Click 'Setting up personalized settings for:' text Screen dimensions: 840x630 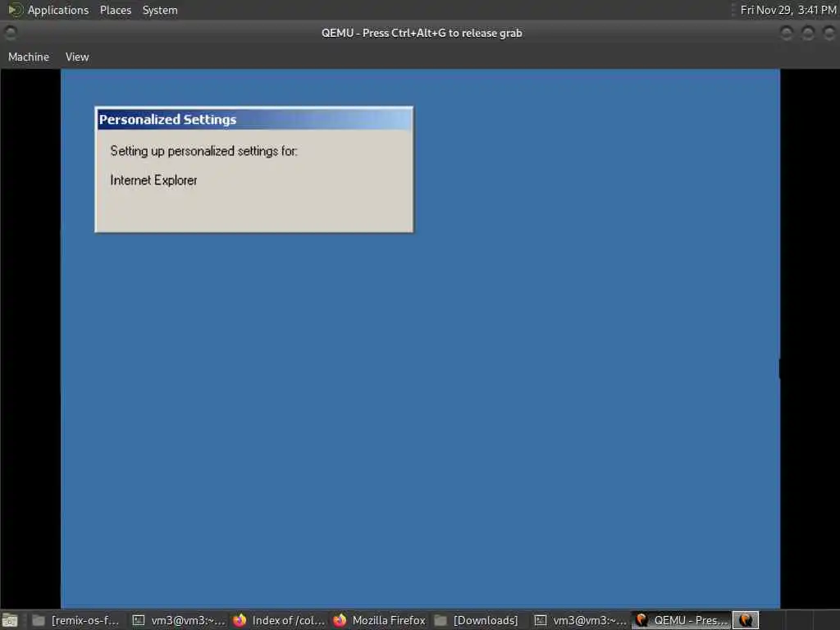pyautogui.click(x=204, y=151)
